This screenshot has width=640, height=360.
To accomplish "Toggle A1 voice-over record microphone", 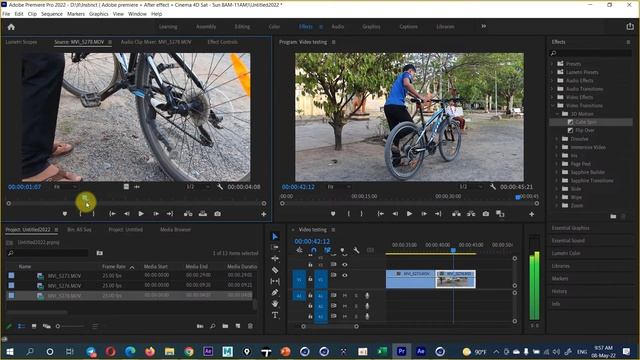I will [367, 296].
